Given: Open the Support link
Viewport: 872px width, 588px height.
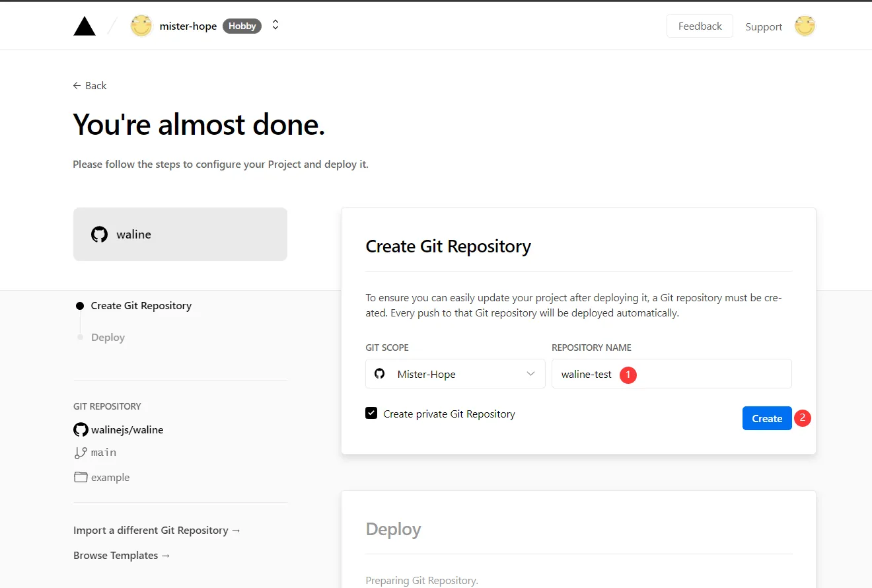Looking at the screenshot, I should (x=764, y=27).
